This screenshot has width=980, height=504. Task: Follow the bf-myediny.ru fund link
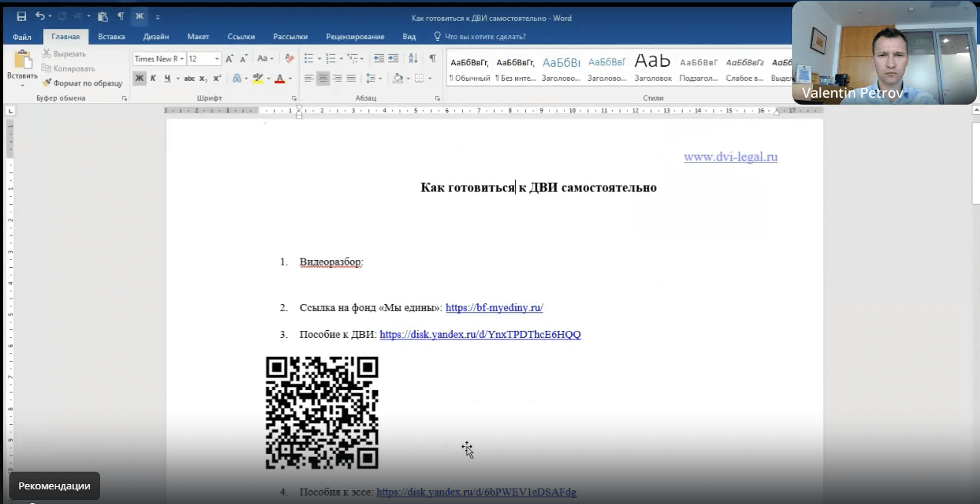[494, 308]
